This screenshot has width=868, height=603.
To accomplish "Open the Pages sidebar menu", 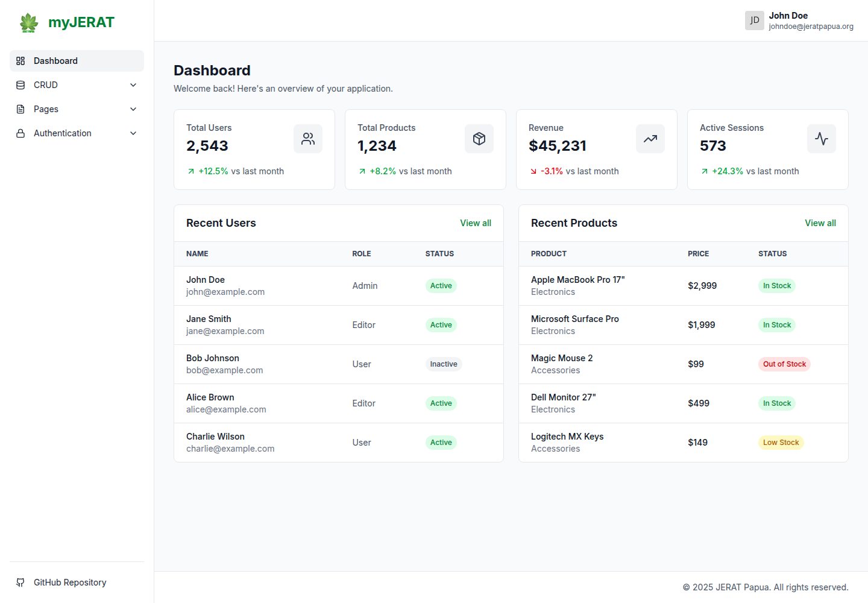I will (77, 109).
